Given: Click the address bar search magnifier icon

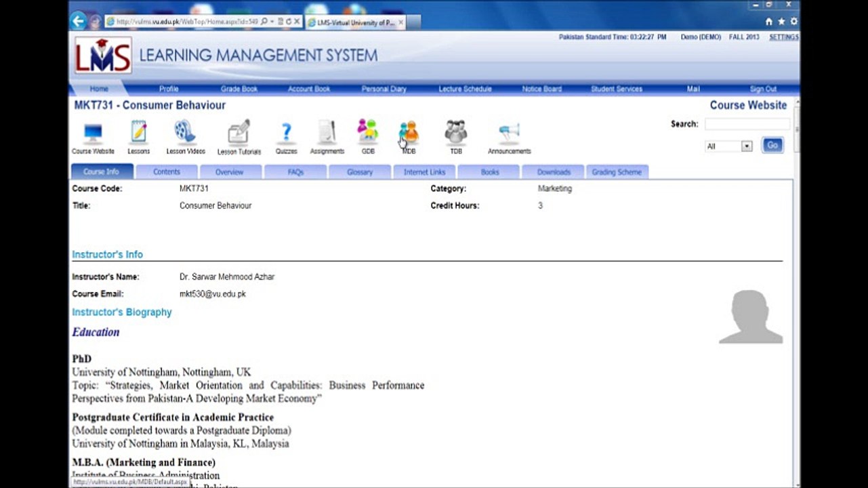Looking at the screenshot, I should [x=264, y=22].
